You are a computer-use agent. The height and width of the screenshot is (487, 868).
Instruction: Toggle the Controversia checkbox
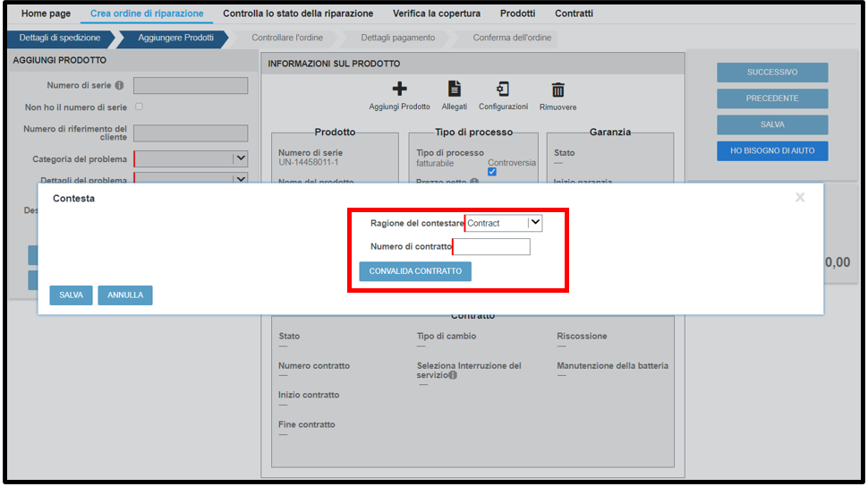coord(492,172)
